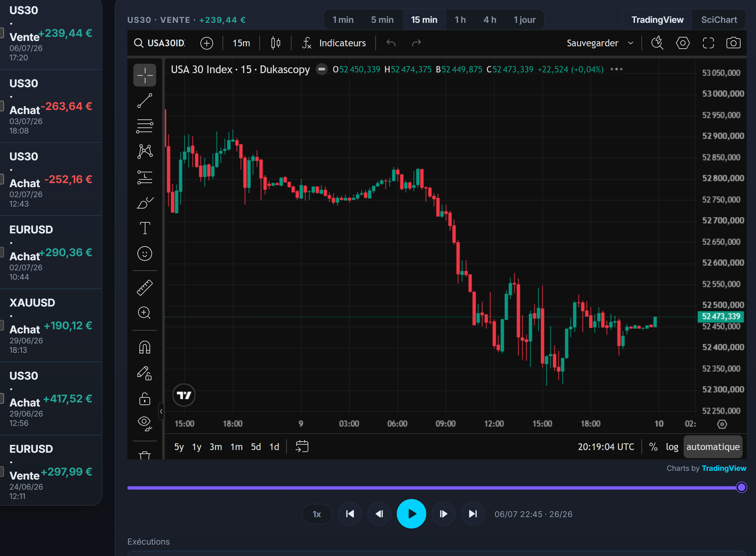Select the trend line drawing tool

point(145,101)
